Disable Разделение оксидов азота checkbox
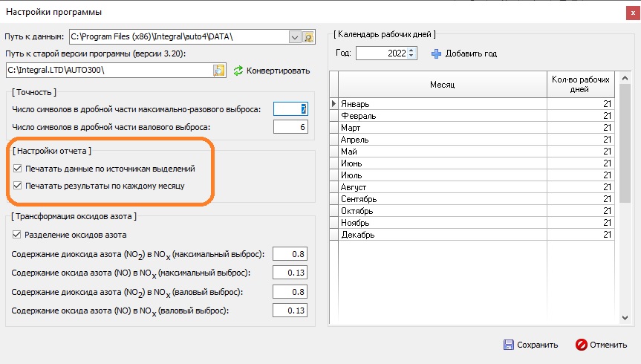 coord(18,235)
